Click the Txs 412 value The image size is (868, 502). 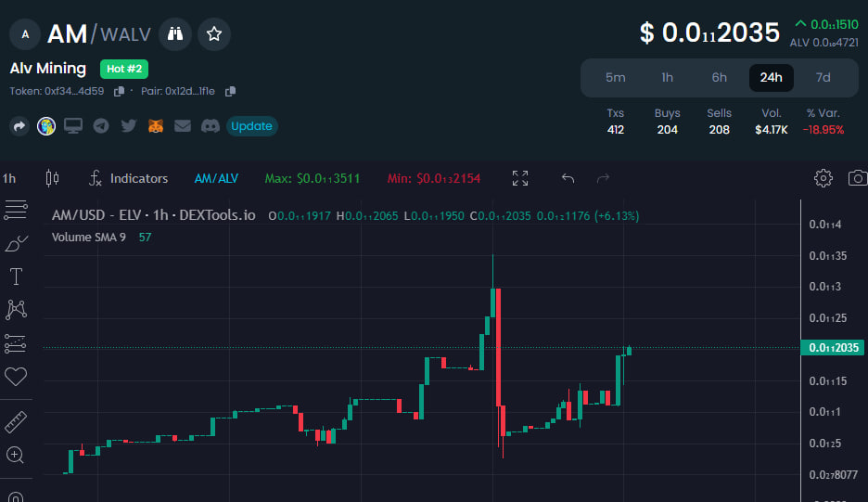(615, 130)
